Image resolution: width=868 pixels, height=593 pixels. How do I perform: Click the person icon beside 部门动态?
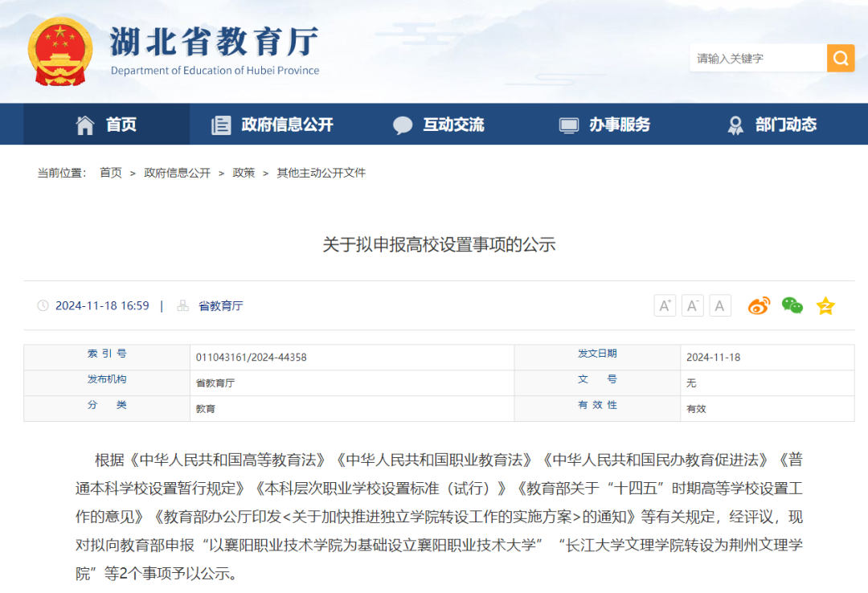click(x=735, y=125)
